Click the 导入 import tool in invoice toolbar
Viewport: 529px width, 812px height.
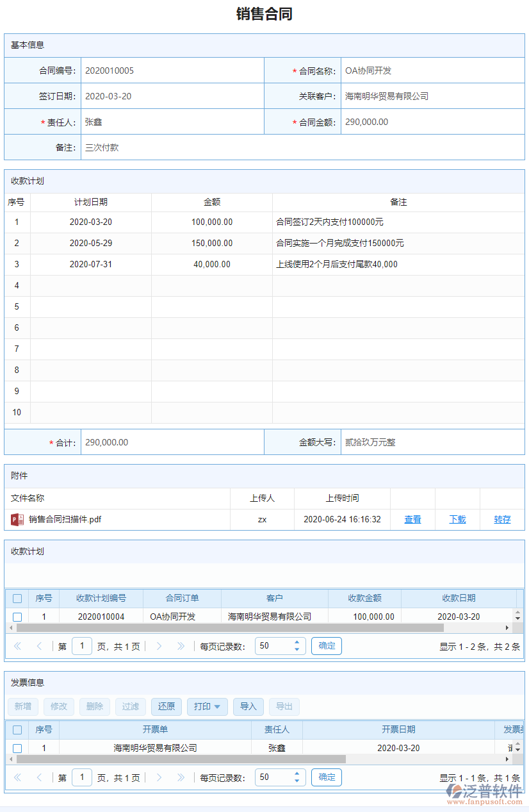pyautogui.click(x=248, y=706)
